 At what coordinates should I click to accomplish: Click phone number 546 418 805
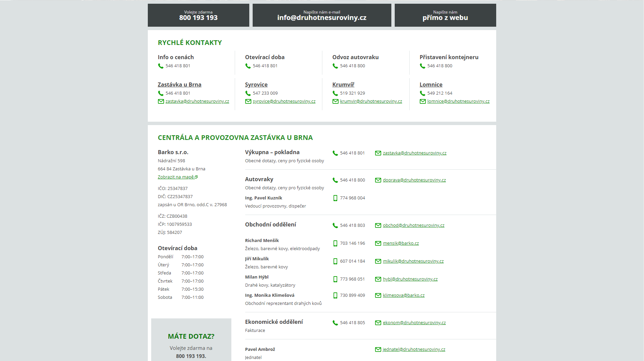[352, 322]
